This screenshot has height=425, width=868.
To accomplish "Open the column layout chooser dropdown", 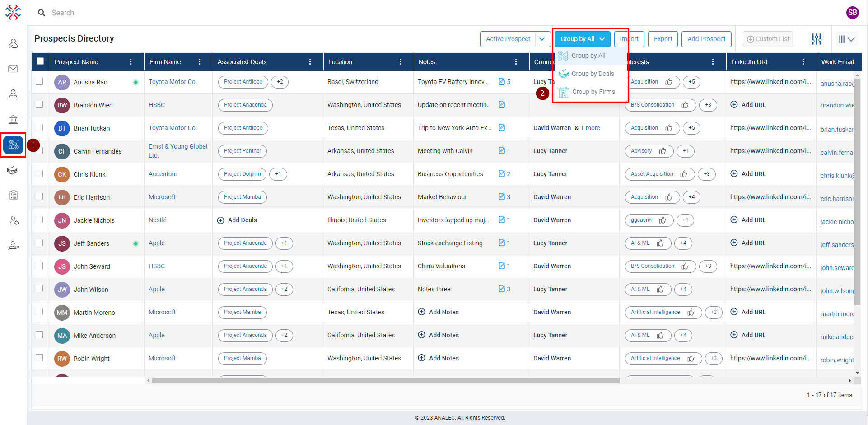I will [847, 39].
